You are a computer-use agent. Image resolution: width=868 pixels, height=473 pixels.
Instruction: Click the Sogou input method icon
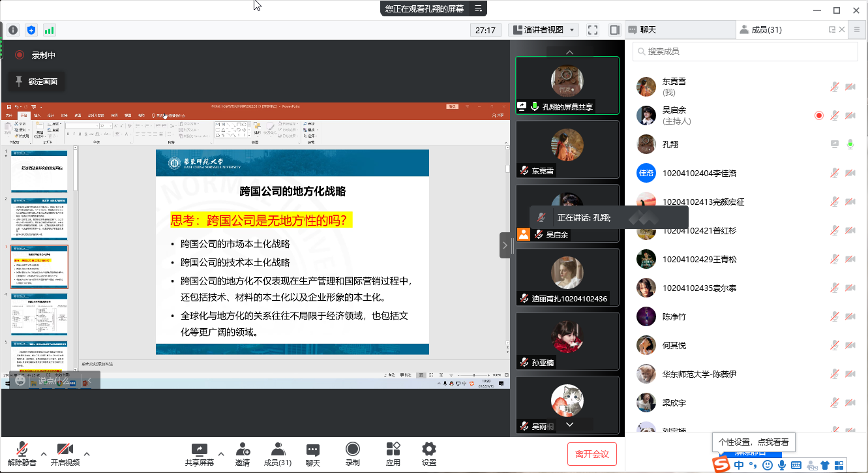coord(721,465)
